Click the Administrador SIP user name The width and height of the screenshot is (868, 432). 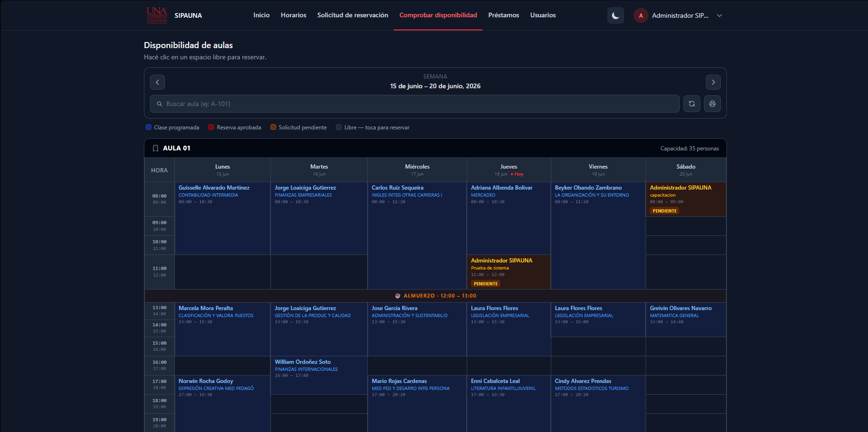point(680,15)
